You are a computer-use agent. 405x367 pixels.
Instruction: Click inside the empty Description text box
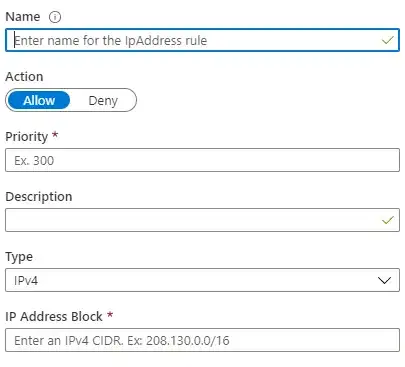pos(202,220)
